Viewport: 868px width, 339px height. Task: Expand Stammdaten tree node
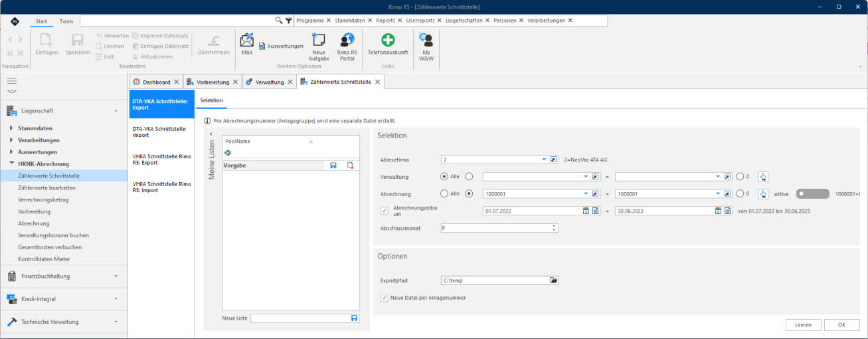(x=11, y=128)
